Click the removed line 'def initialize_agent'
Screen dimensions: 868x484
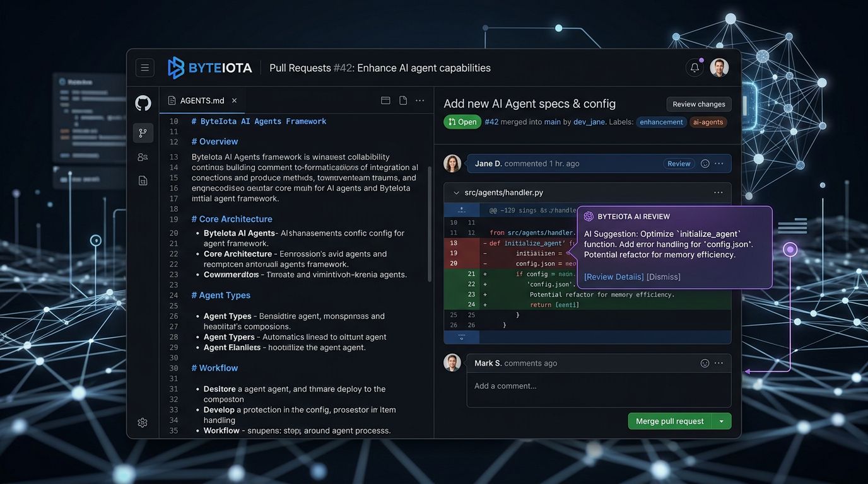[529, 243]
